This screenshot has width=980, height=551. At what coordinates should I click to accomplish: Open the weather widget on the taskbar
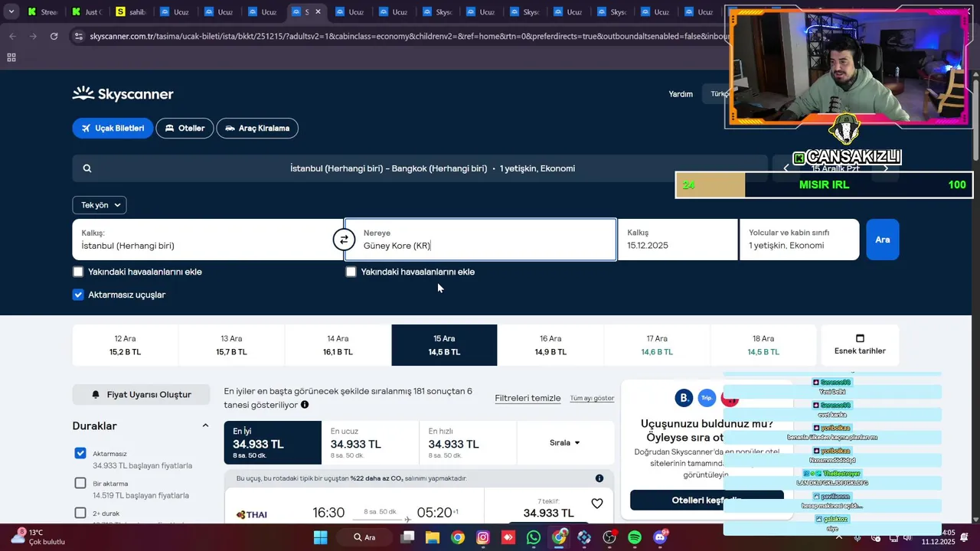(37, 537)
